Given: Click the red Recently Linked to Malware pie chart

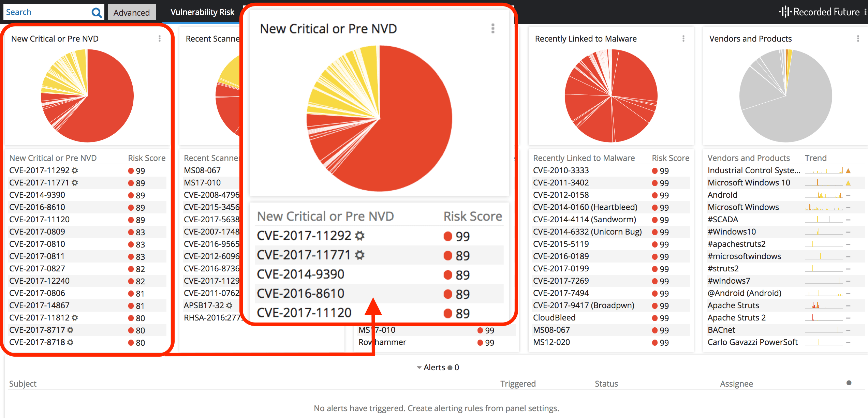Looking at the screenshot, I should [x=611, y=95].
